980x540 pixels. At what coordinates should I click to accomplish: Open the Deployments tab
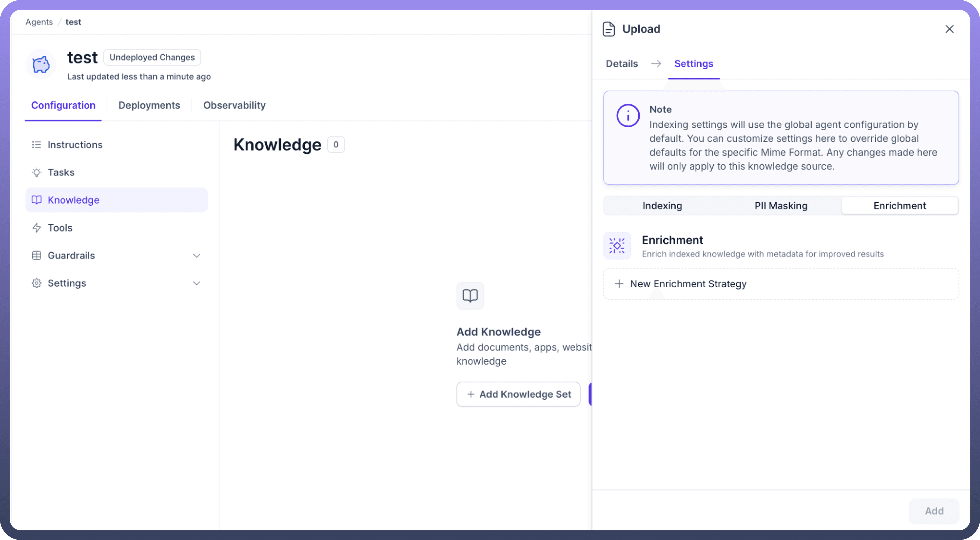click(149, 105)
